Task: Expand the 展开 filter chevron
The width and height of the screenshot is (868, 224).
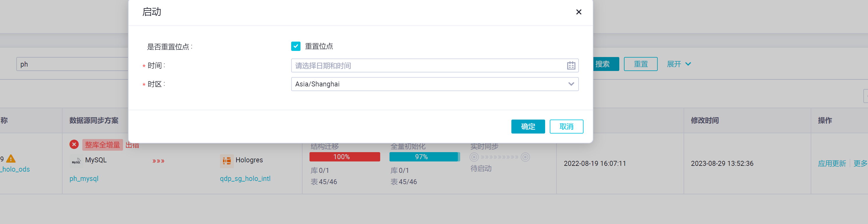Action: [688, 64]
